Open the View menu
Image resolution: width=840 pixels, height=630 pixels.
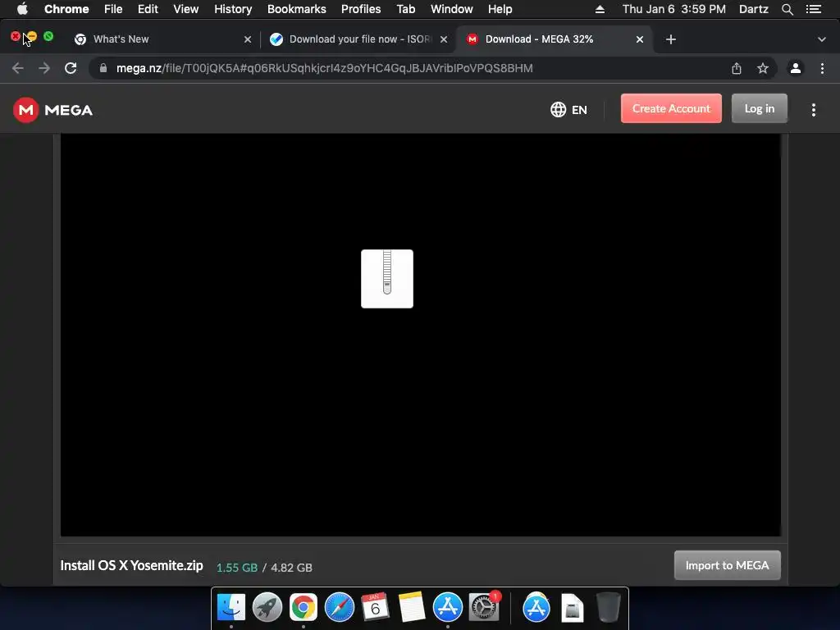186,9
